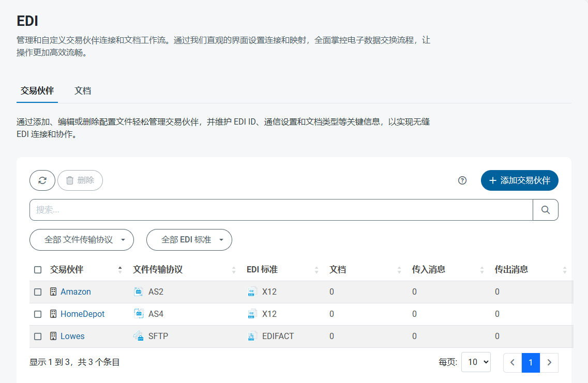Switch to the 交易伙伴 tab
The image size is (588, 383).
click(37, 90)
